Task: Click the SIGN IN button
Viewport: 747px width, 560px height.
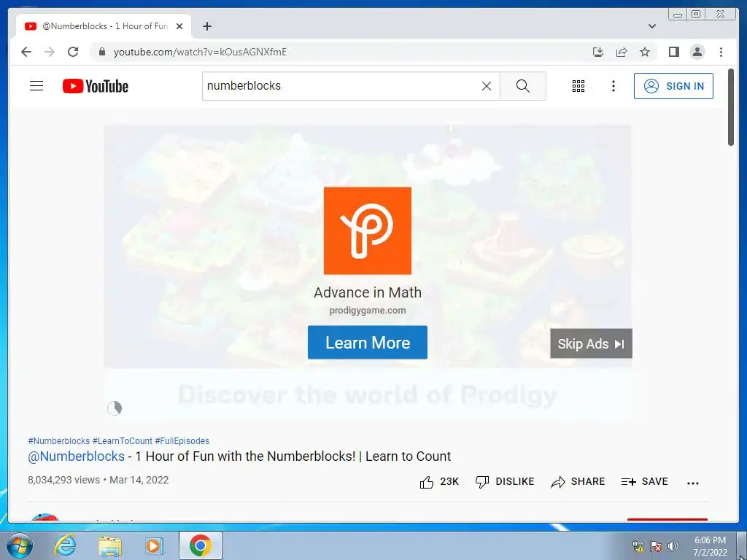Action: click(673, 86)
